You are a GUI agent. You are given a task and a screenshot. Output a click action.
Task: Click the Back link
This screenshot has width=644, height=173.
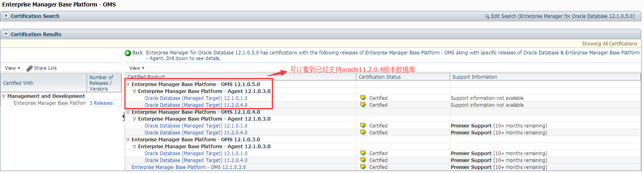137,53
